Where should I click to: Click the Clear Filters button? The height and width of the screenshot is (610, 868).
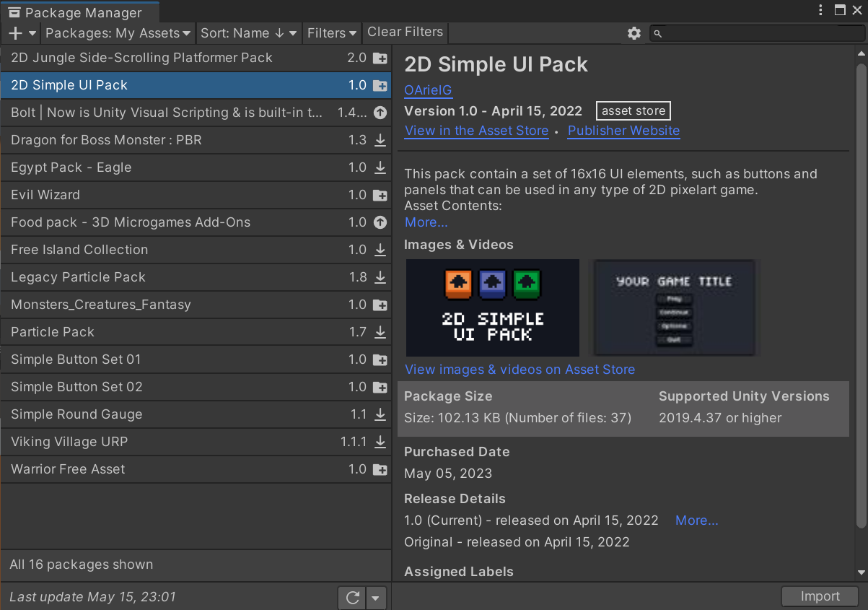tap(405, 32)
